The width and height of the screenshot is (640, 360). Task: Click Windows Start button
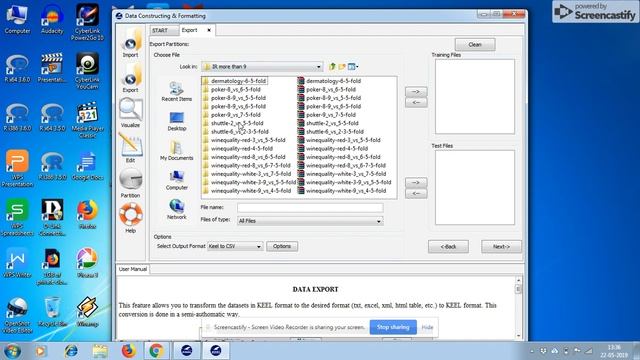coord(12,351)
